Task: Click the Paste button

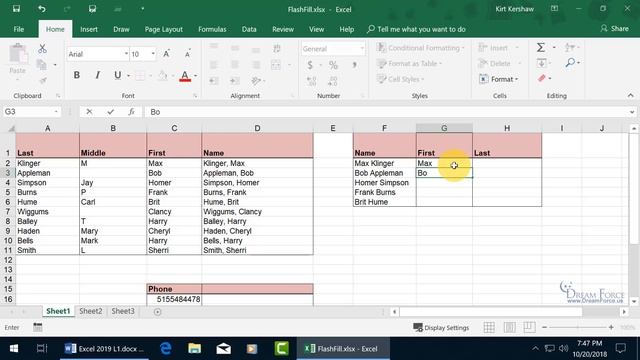Action: point(18,59)
